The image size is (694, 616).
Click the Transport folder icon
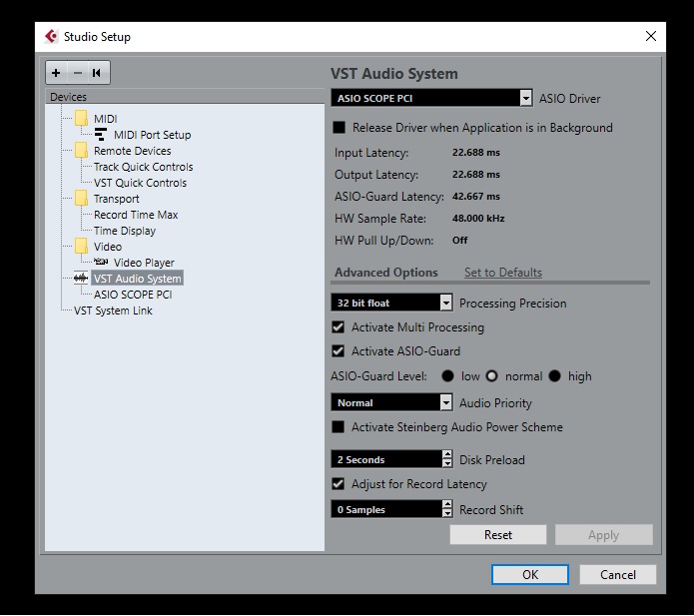(81, 199)
